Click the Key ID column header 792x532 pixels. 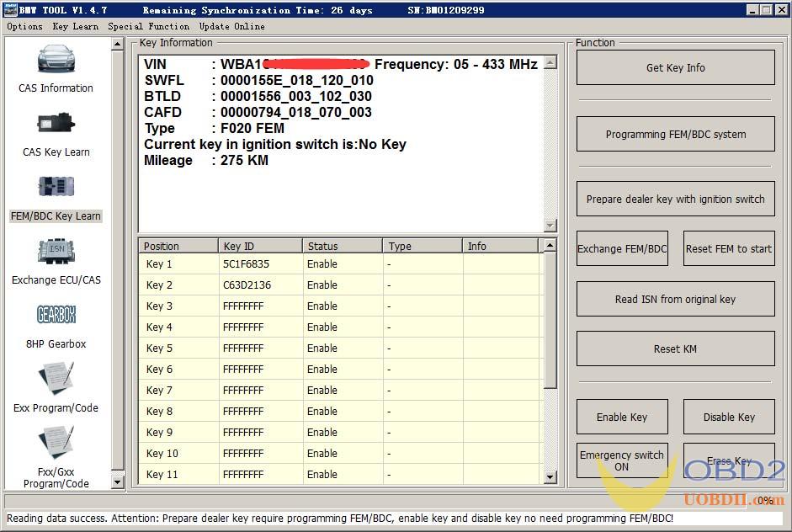pyautogui.click(x=260, y=246)
